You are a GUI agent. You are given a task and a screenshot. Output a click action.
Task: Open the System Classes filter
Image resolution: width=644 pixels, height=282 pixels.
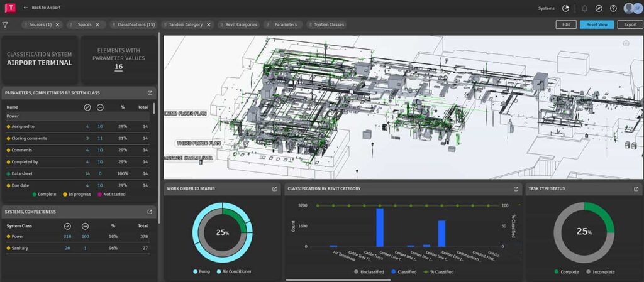pos(328,24)
